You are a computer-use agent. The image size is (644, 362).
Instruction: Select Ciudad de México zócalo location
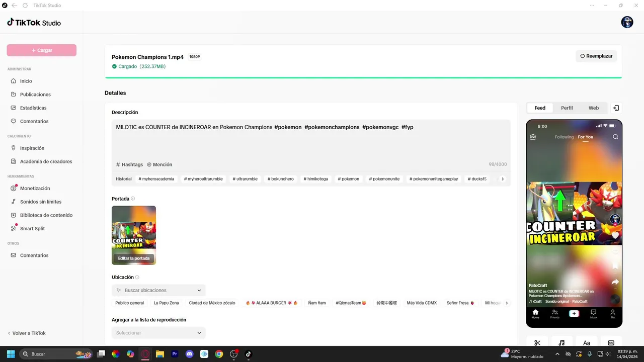click(x=212, y=303)
